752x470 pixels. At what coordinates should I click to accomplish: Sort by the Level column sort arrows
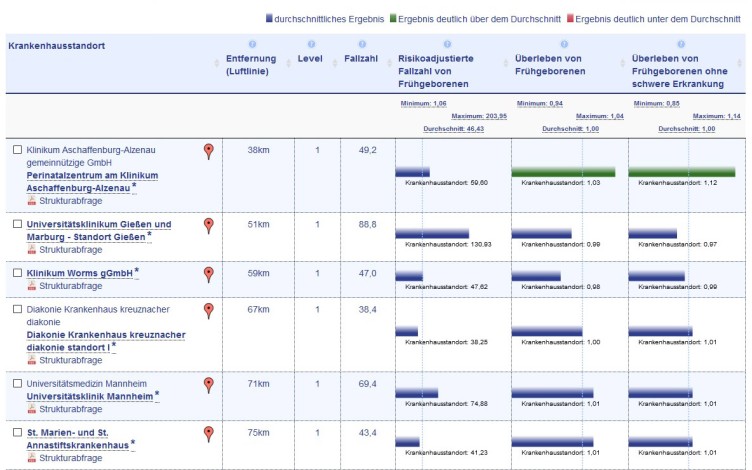tap(335, 63)
